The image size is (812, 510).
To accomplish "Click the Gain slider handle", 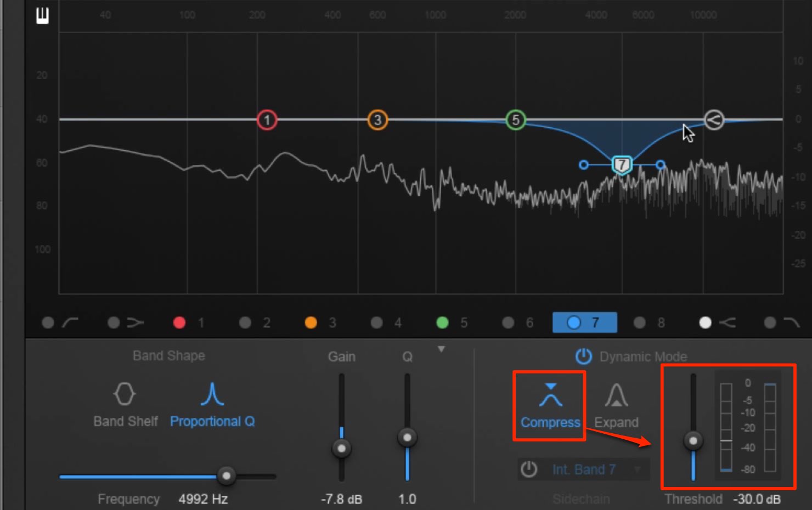I will point(342,449).
